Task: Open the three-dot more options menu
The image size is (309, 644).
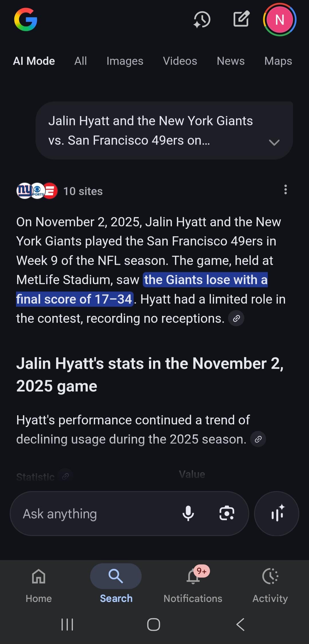Action: tap(285, 190)
